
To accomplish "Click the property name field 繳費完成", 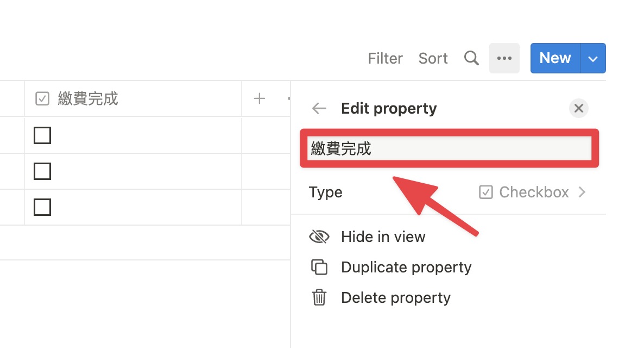I will [x=449, y=148].
